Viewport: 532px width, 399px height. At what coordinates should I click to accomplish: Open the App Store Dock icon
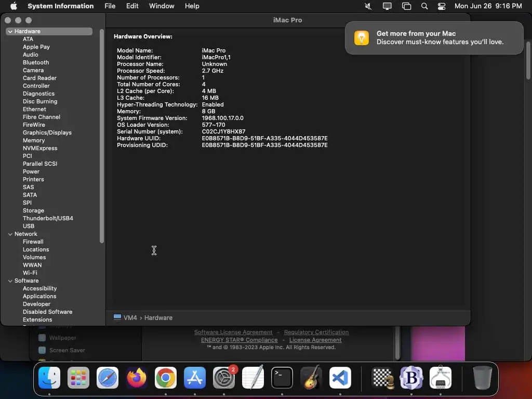[195, 378]
